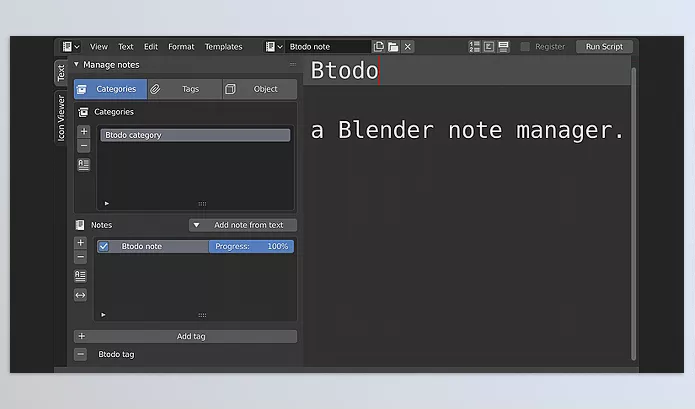Open the Text menu

(x=125, y=47)
